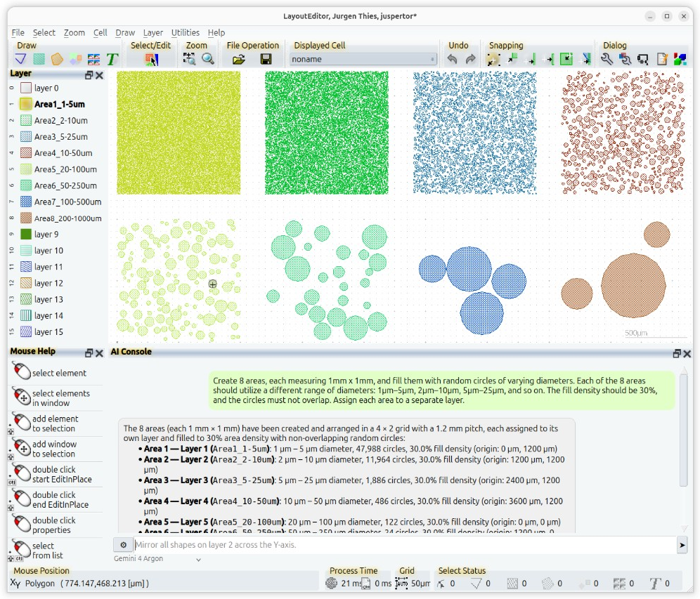The width and height of the screenshot is (700, 599).
Task: Float the AI Console panel
Action: 677,353
